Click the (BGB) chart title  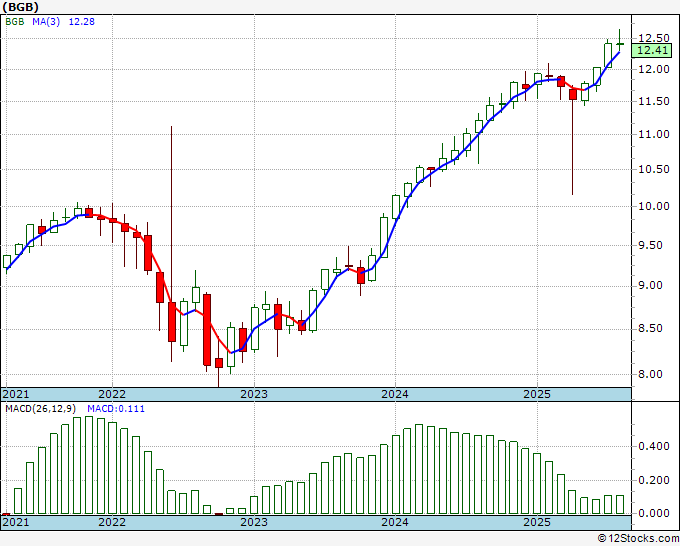tap(20, 7)
